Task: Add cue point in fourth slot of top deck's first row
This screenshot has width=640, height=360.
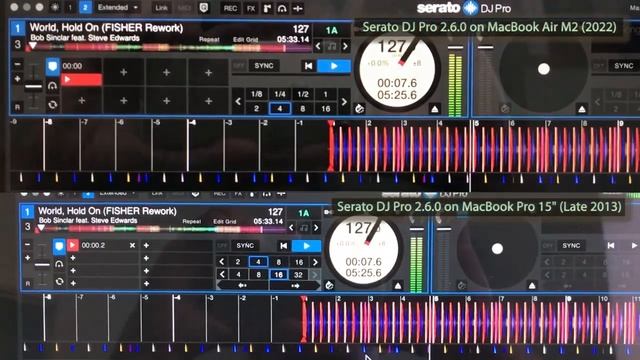Action: [208, 73]
